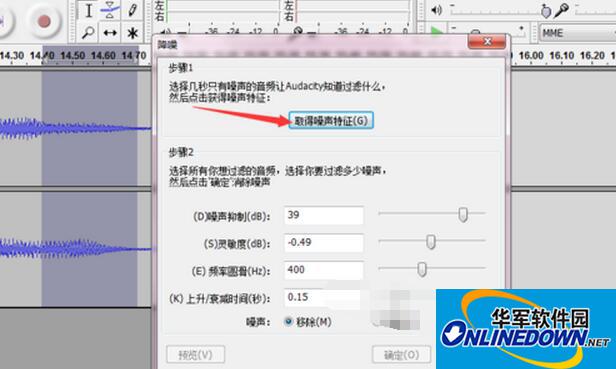
Task: Click the input volume microphone icon
Action: tap(562, 10)
